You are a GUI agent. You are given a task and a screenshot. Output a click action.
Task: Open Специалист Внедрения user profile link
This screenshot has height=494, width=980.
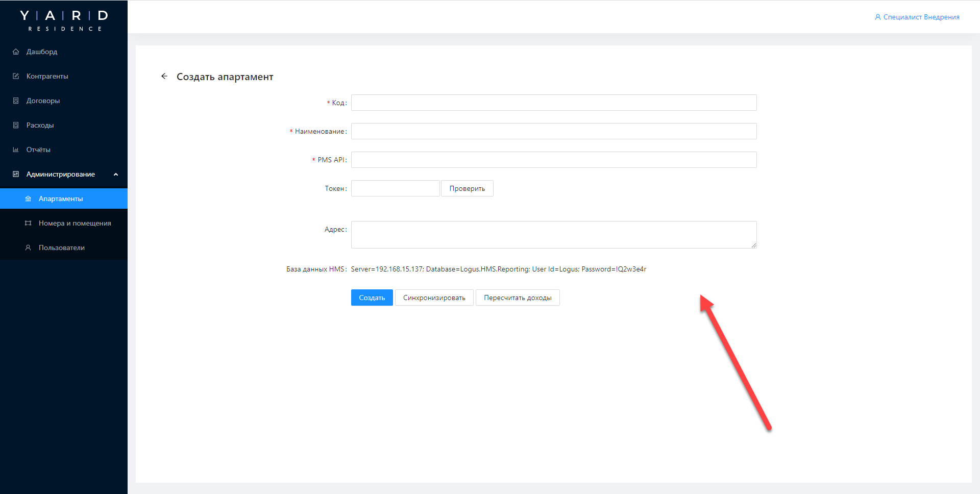tap(917, 17)
